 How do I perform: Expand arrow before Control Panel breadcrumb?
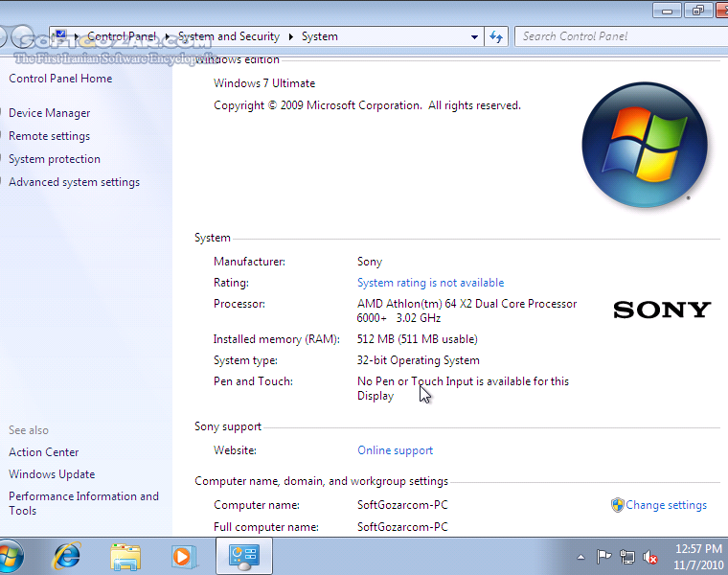[x=76, y=36]
